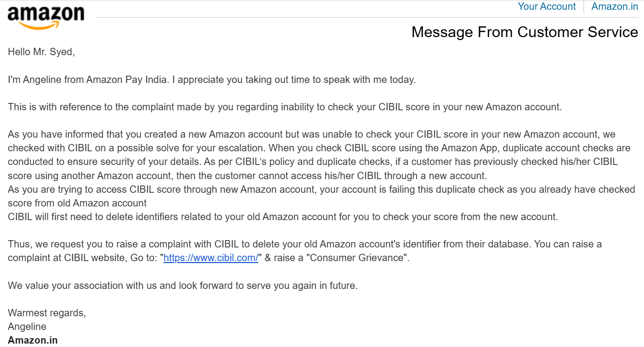Image resolution: width=644 pixels, height=347 pixels.
Task: Click the Amazon logo
Action: coord(46,17)
